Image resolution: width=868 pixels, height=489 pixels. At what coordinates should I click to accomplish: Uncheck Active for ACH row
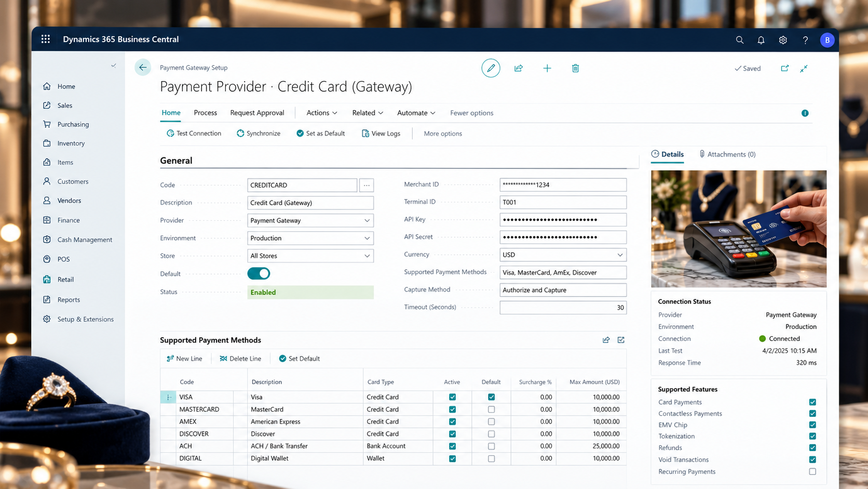(x=452, y=446)
